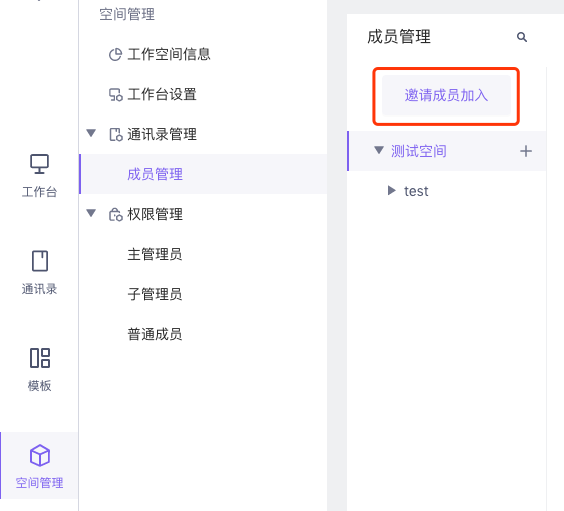This screenshot has width=564, height=511.
Task: Open the 工作台 monitor icon in sidebar
Action: [40, 164]
